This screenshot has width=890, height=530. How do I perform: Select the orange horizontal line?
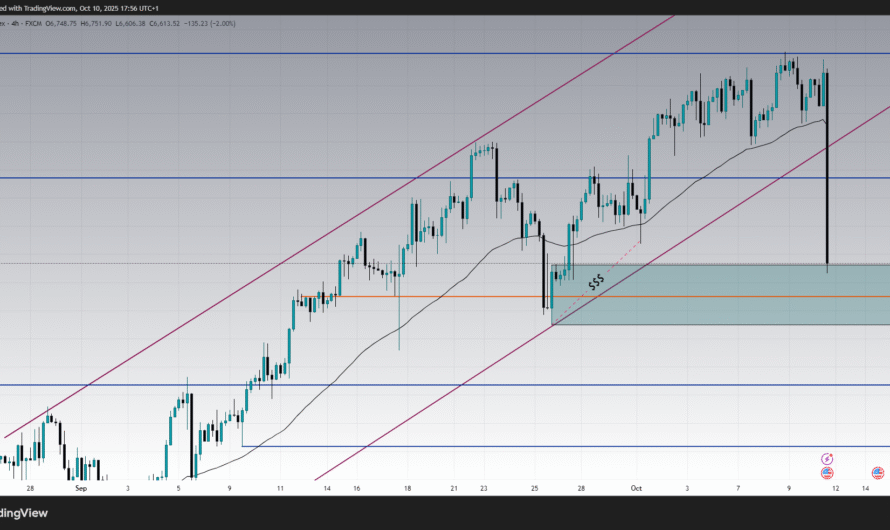coord(596,296)
